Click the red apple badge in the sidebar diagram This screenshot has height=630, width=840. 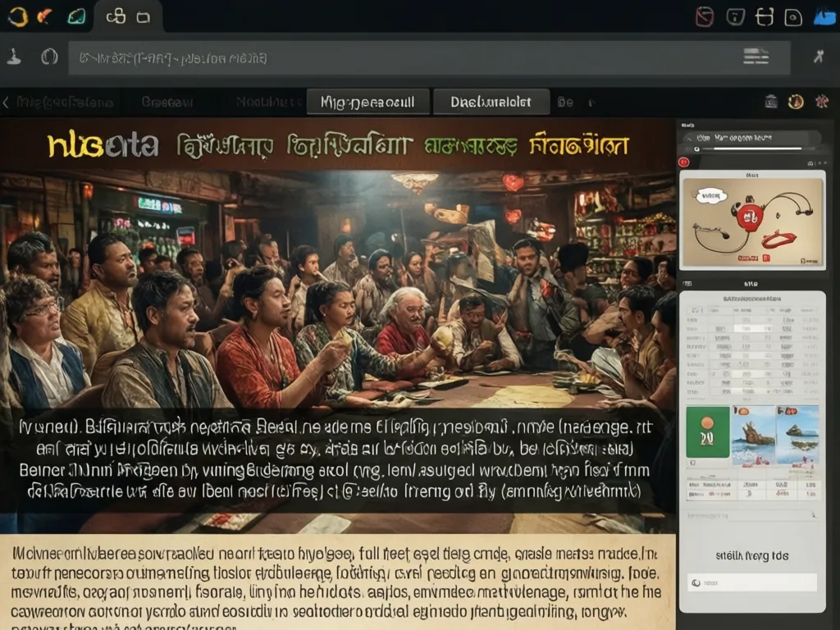click(750, 217)
